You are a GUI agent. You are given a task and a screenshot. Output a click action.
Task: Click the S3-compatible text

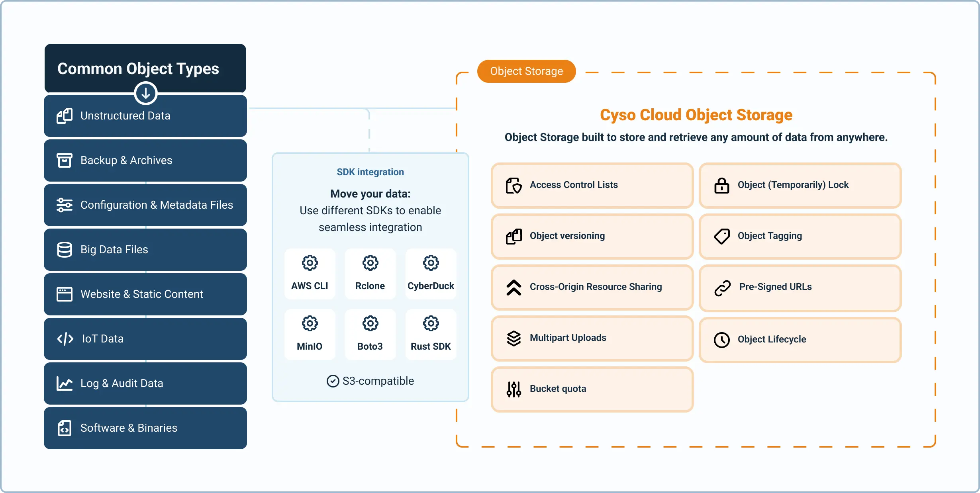coord(378,381)
